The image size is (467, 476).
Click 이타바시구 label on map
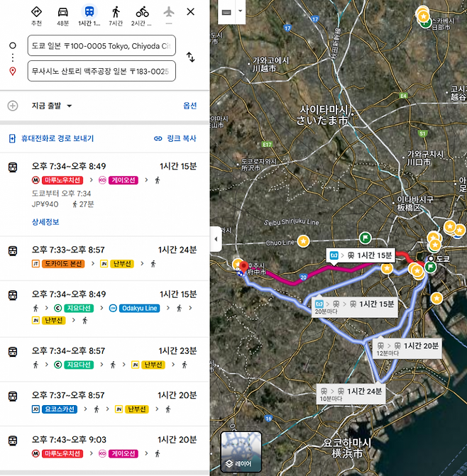click(x=414, y=204)
